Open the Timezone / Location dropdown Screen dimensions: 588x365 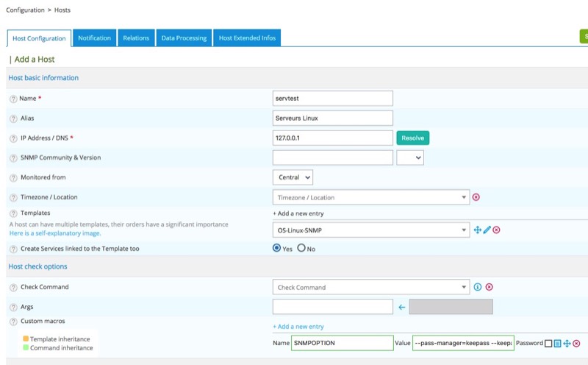coord(370,197)
